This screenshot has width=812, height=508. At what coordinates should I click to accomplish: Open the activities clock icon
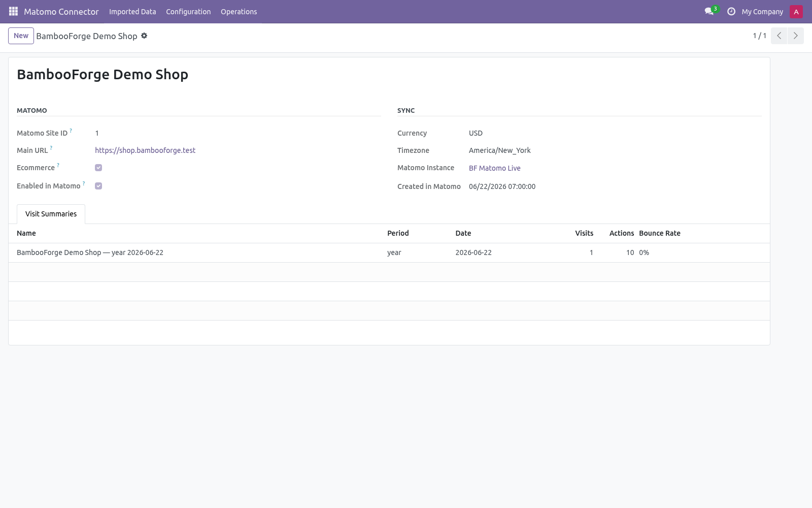coord(731,11)
